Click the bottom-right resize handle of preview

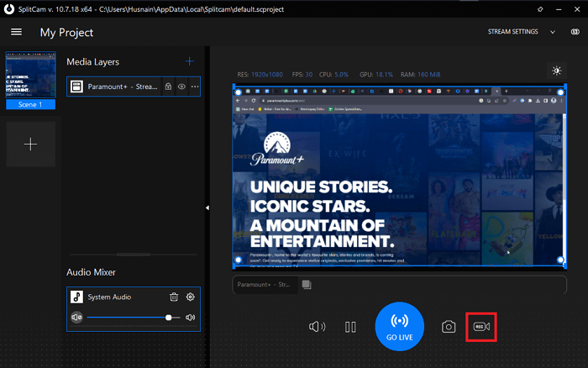click(560, 260)
